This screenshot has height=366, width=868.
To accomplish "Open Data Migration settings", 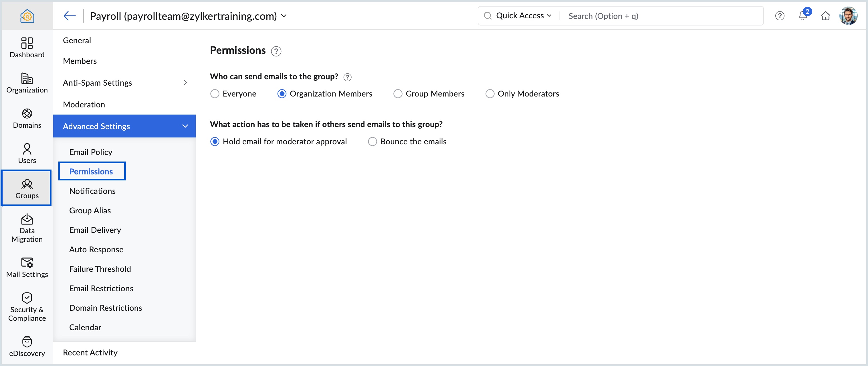I will tap(27, 227).
